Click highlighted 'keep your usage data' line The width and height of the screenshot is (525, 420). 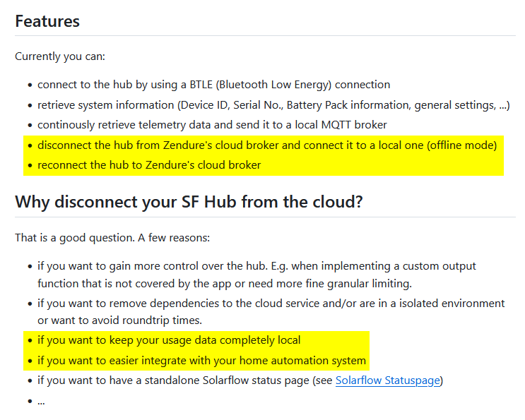[169, 340]
